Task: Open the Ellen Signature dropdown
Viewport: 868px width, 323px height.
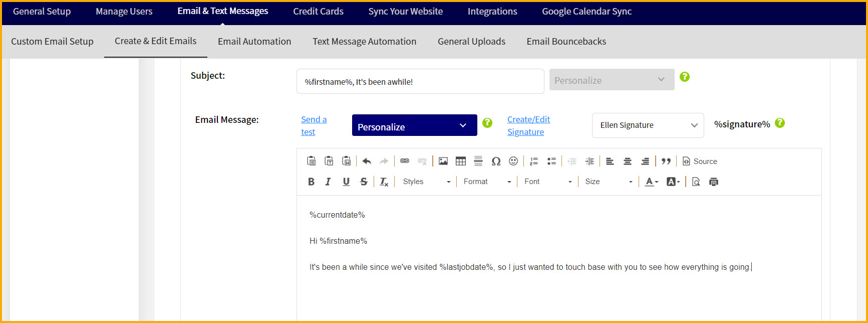Action: tap(648, 125)
